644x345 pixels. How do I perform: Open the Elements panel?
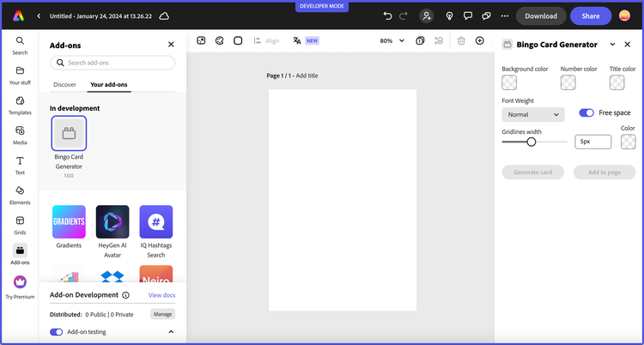(x=20, y=195)
